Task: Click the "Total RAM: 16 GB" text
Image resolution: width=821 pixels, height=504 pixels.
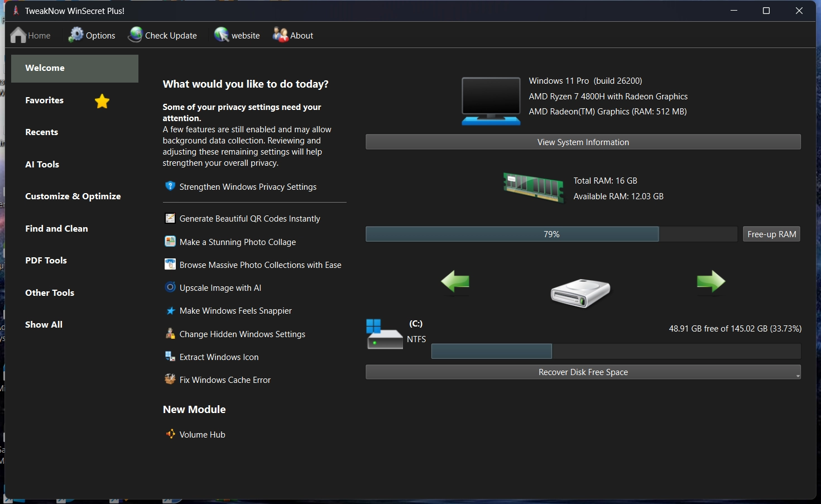Action: pyautogui.click(x=606, y=181)
